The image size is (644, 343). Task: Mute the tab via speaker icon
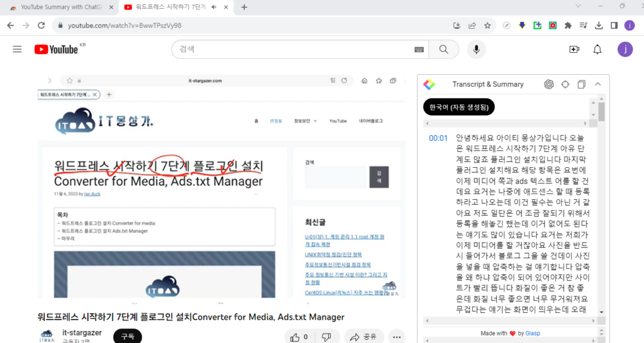coord(214,7)
